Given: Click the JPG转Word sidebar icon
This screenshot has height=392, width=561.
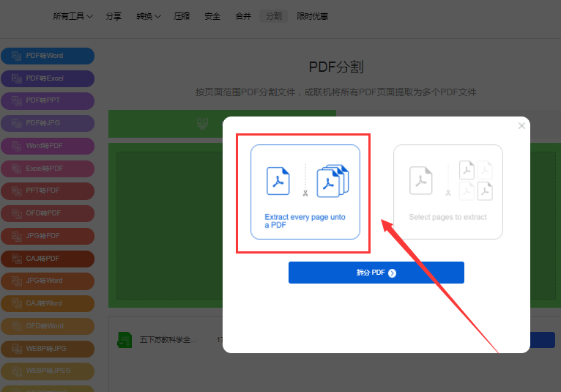Looking at the screenshot, I should [16, 281].
